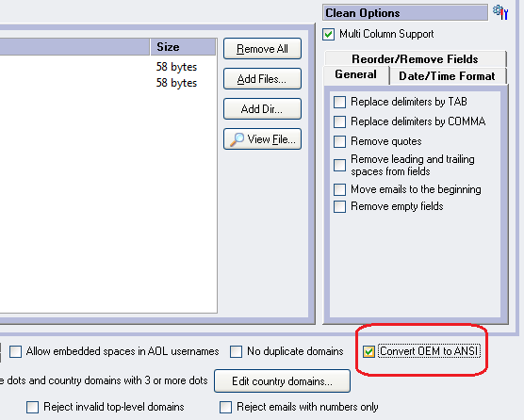The height and width of the screenshot is (420, 524).
Task: Enable Remove leading and trailing spaces
Action: pyautogui.click(x=339, y=165)
